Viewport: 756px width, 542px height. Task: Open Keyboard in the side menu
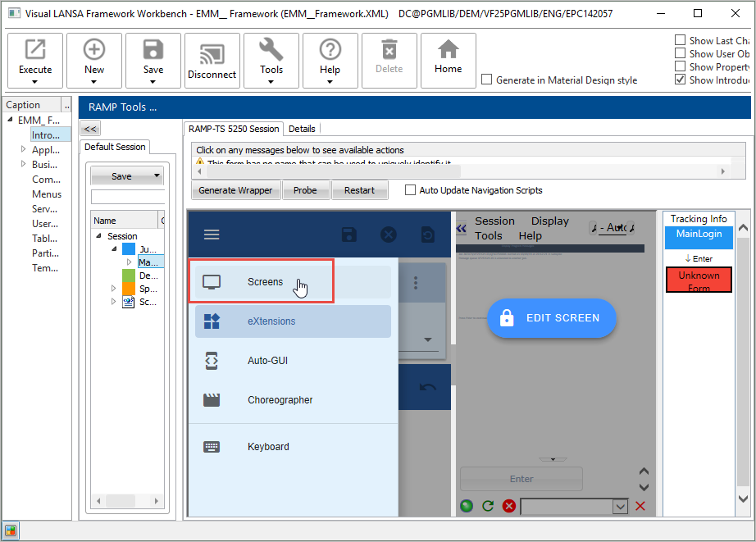(294, 447)
